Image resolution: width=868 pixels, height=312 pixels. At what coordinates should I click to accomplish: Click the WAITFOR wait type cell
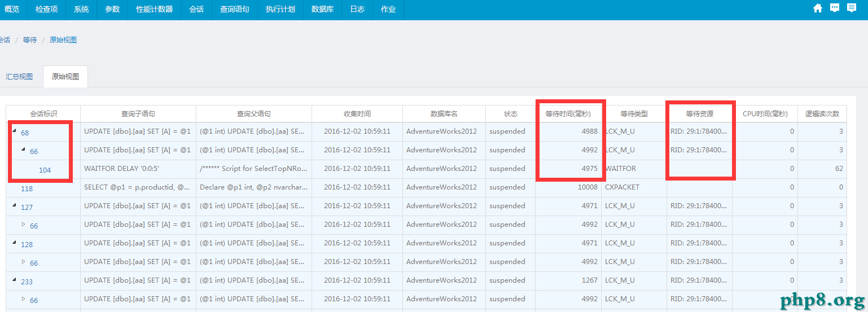[634, 169]
